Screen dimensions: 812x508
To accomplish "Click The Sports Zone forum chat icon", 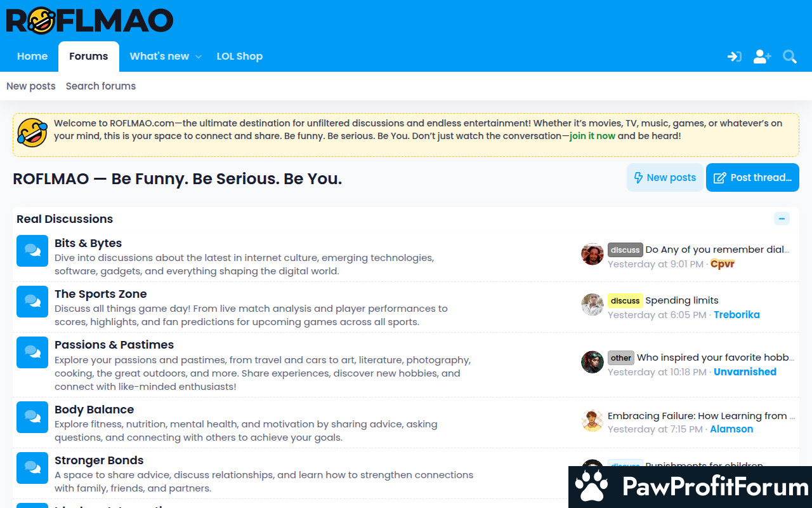I will click(32, 302).
